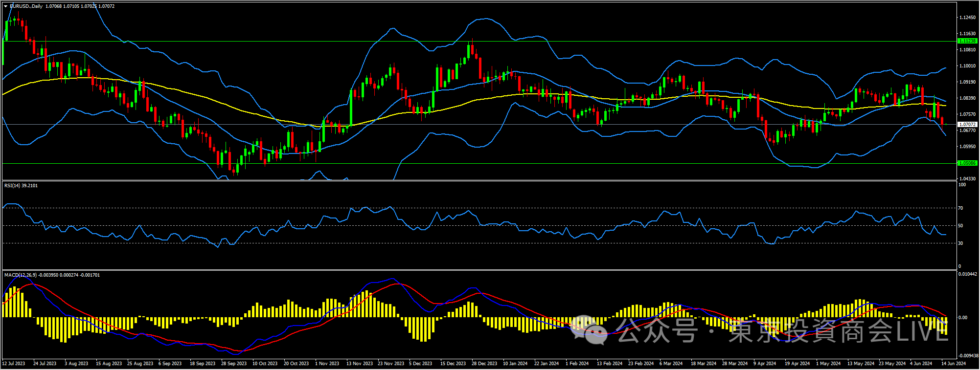Click the 28 Sep 2023 date label
Screen dimensions: 980x370
click(x=234, y=364)
